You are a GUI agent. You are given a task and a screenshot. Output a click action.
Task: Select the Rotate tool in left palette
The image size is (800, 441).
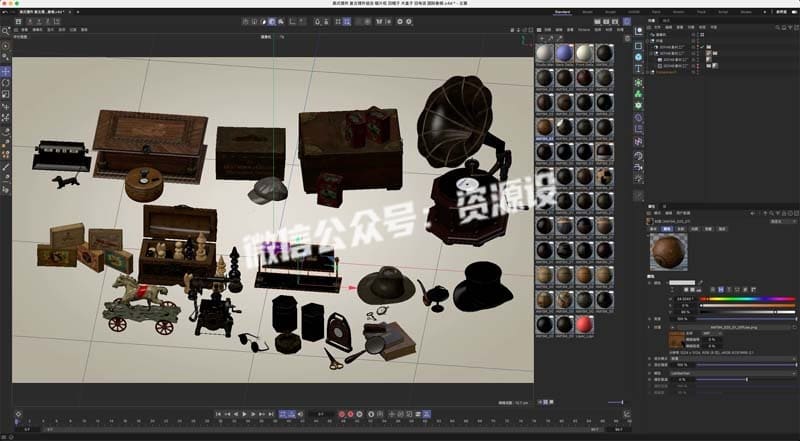pyautogui.click(x=6, y=83)
